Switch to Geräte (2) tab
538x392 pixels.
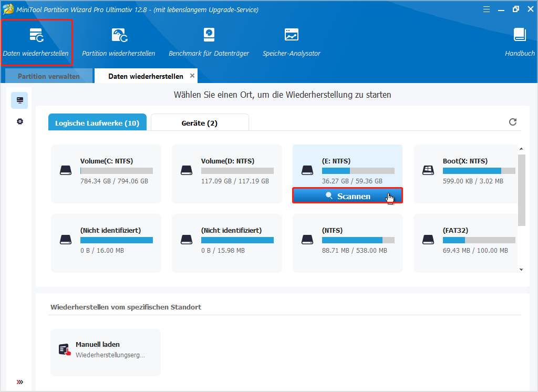pyautogui.click(x=199, y=123)
